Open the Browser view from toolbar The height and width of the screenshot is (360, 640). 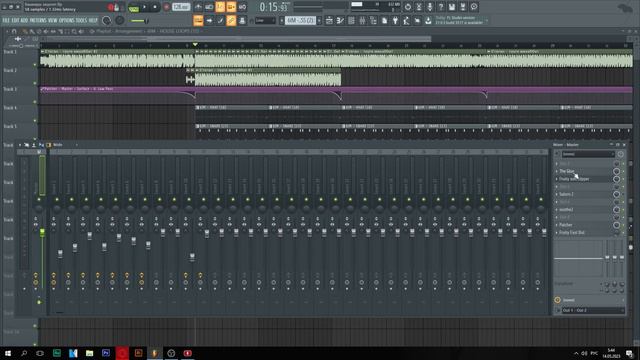point(373,20)
